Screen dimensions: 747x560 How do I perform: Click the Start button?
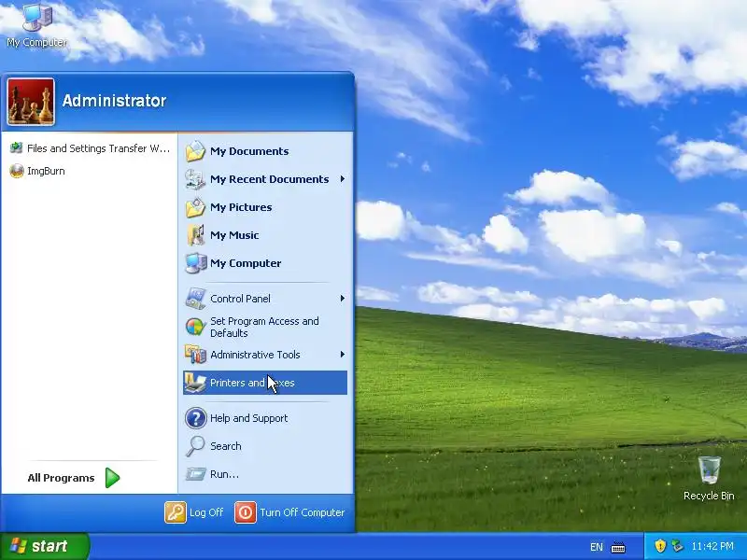click(44, 546)
